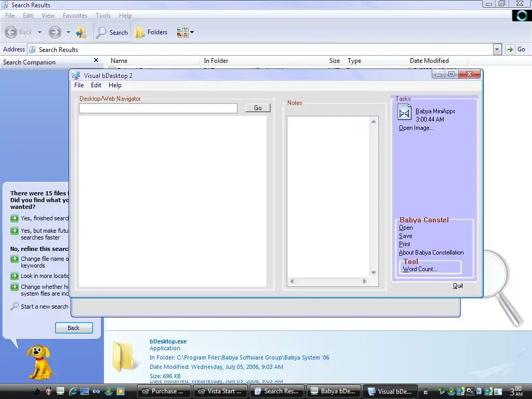Click the green arrow beside 'Yes, finished searching'
532x399 pixels.
14,218
